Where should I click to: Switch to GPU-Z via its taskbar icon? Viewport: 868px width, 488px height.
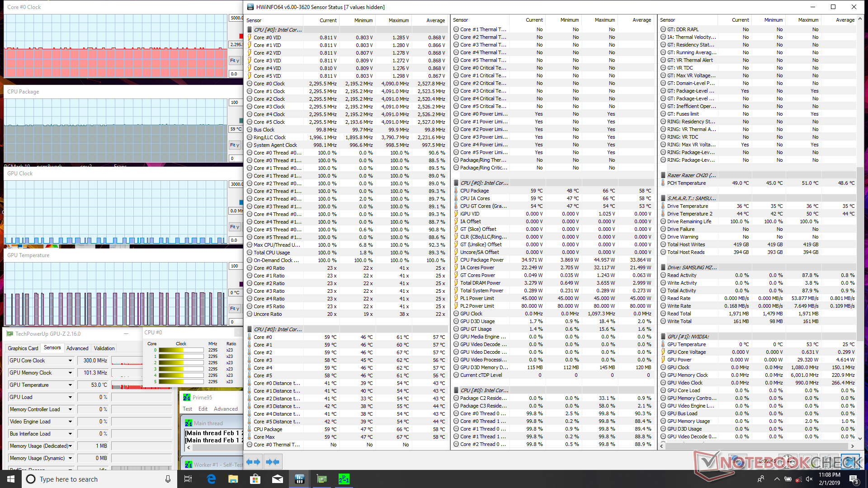[321, 479]
